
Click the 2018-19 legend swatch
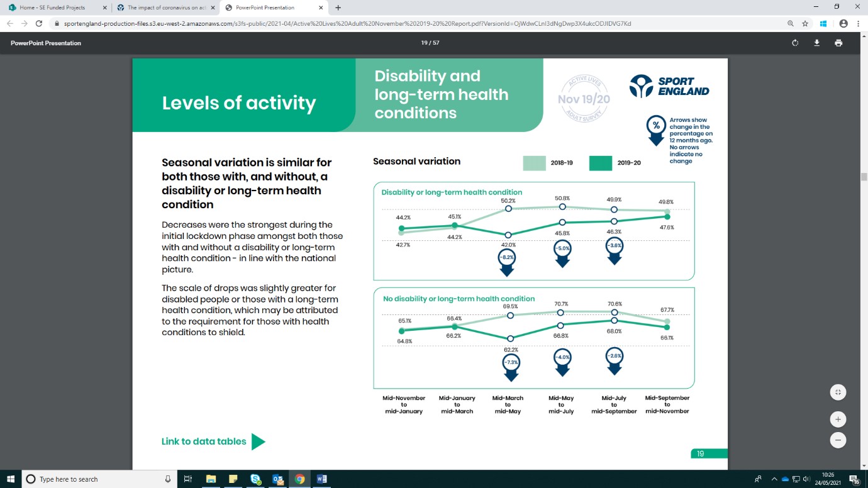[534, 163]
